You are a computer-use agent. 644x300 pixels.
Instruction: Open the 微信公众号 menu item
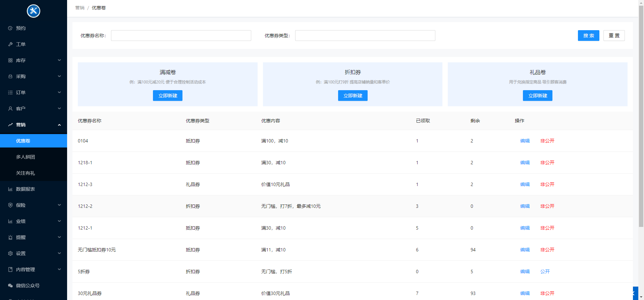click(x=34, y=286)
